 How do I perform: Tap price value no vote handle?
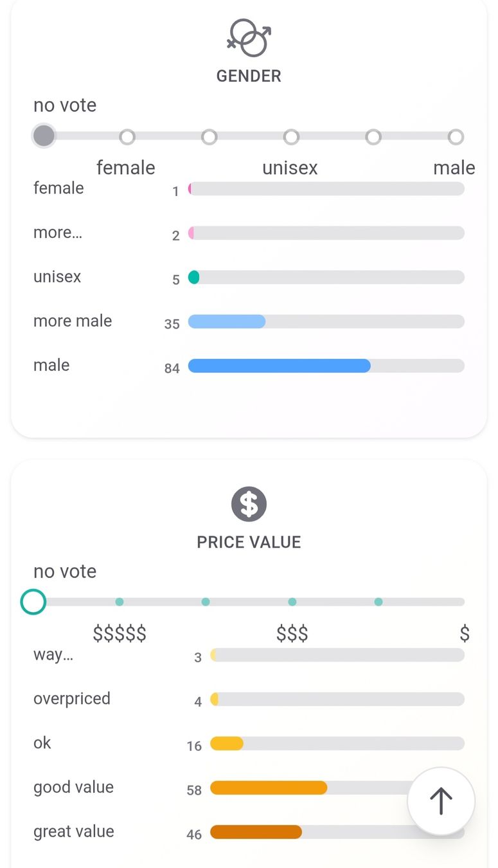tap(33, 602)
